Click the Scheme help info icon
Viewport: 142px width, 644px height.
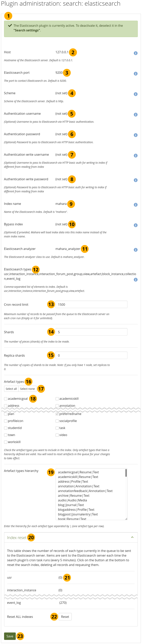click(136, 94)
